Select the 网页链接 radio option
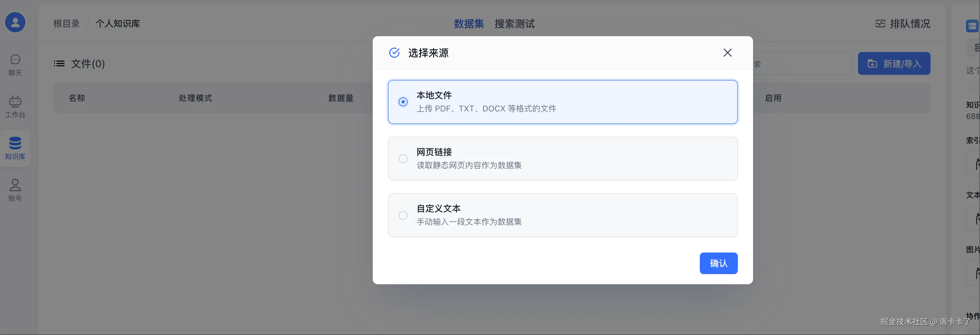Screen dimensions: 980x335 pos(403,158)
